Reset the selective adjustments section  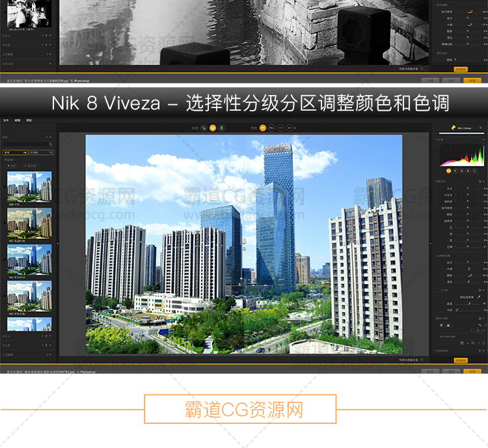(x=480, y=318)
